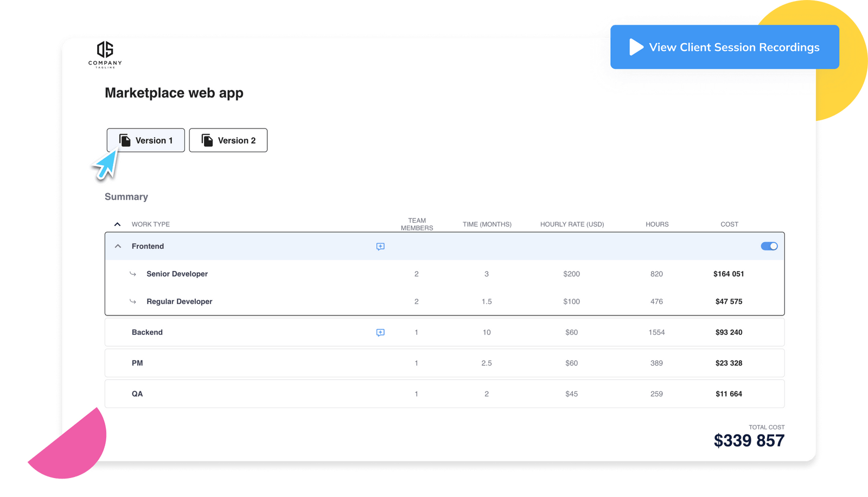This screenshot has width=868, height=497.
Task: Expand the Backend work type row
Action: (x=147, y=332)
